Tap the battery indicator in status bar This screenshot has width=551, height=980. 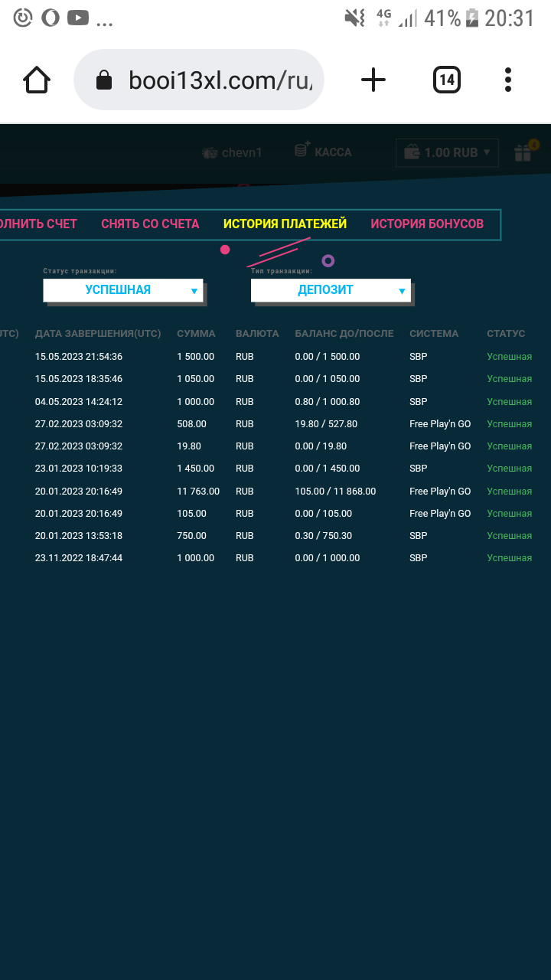click(472, 18)
